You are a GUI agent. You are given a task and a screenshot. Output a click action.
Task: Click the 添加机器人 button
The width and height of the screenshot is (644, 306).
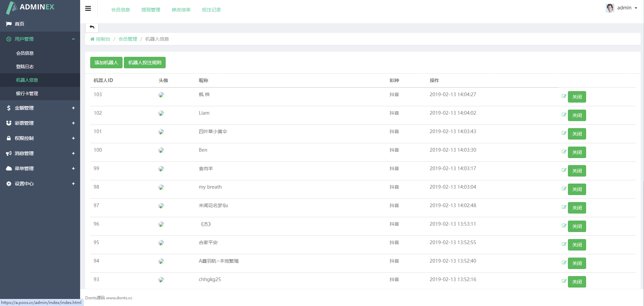106,63
